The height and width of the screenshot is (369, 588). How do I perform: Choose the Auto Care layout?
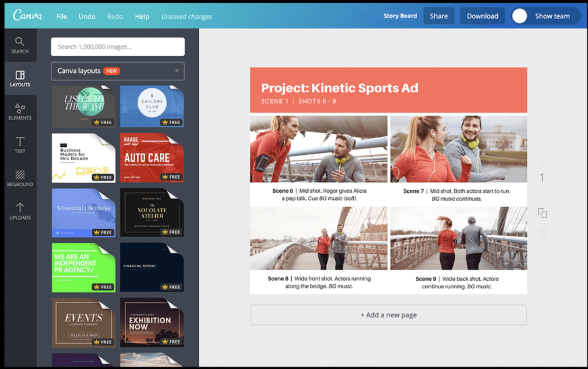152,158
